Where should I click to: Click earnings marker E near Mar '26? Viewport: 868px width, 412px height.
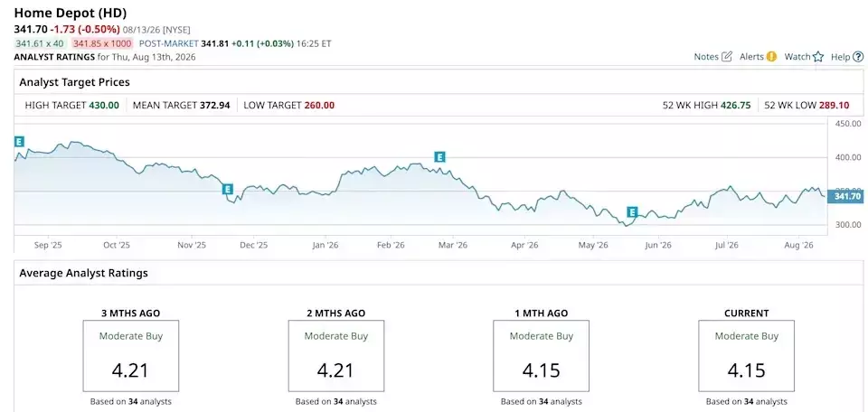tap(440, 157)
